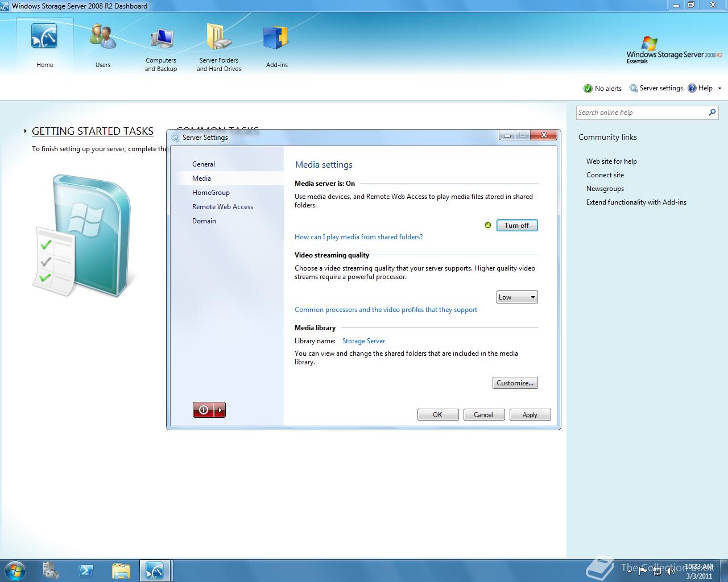Screen dimensions: 728x582
Task: Click the Help question mark icon
Action: click(692, 88)
